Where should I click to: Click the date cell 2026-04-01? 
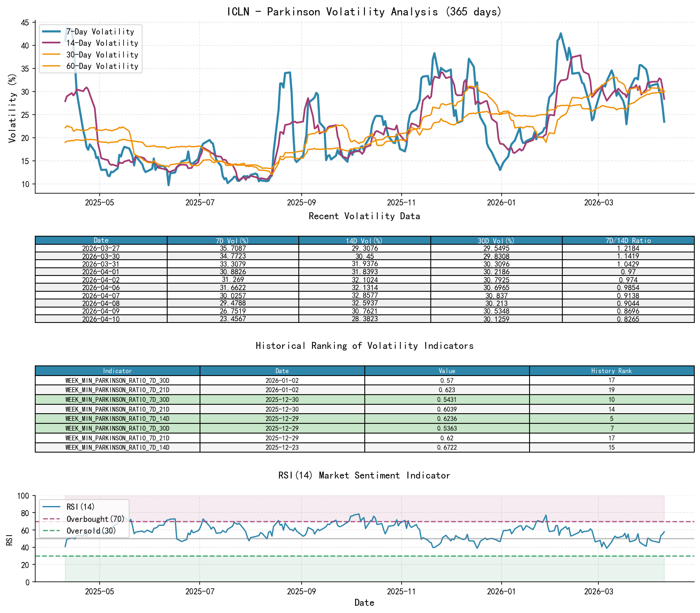[x=101, y=272]
